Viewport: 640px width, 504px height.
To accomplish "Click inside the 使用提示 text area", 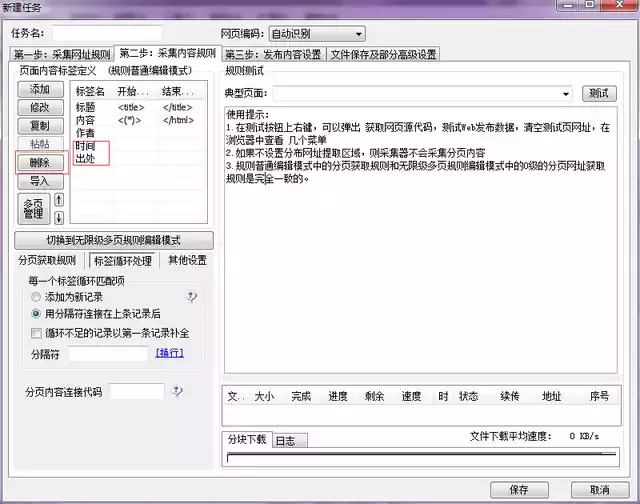I will [x=421, y=240].
